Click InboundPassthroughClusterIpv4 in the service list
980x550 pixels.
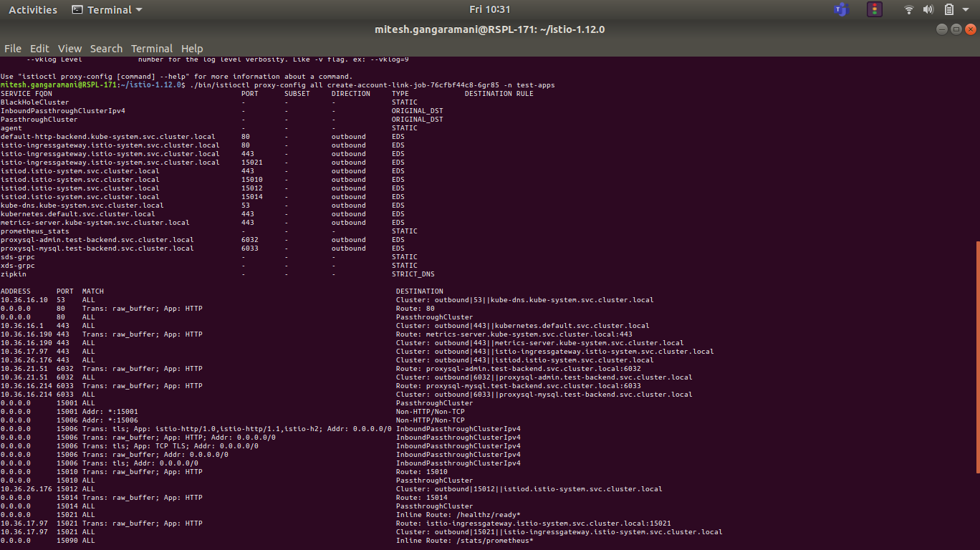click(x=63, y=111)
